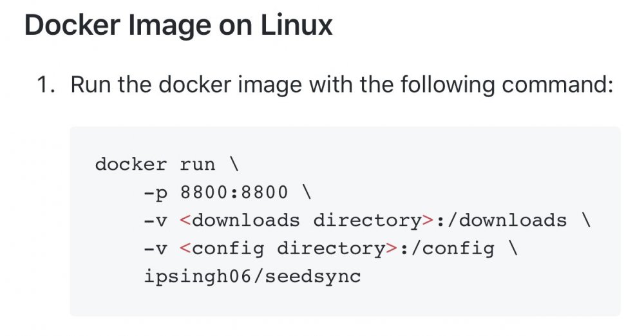Click the "Docker Image on Linux" heading
The image size is (644, 336).
tap(178, 26)
